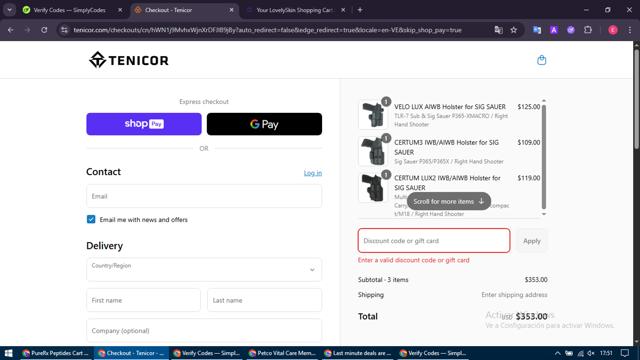This screenshot has width=640, height=360.
Task: Click the order items list scrollbar
Action: (544, 157)
